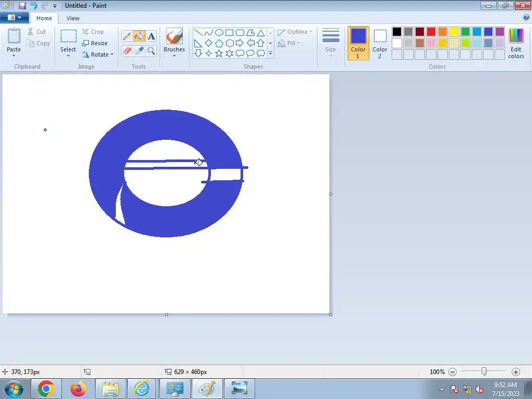
Task: Select the Eraser tool
Action: point(127,51)
